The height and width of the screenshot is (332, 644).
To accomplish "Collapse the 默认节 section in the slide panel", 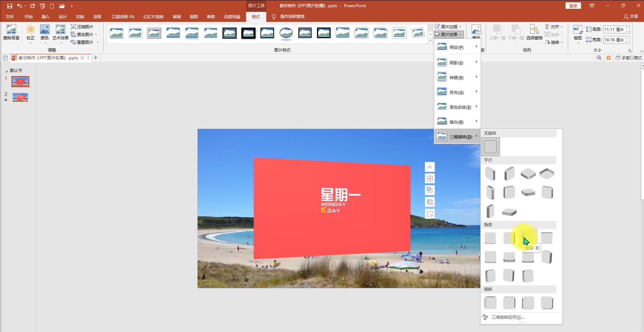I will (7, 71).
